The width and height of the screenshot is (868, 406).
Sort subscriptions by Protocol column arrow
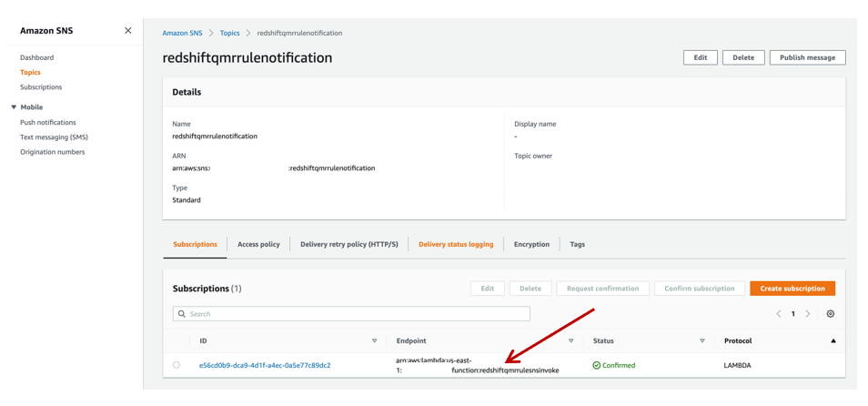(x=833, y=340)
